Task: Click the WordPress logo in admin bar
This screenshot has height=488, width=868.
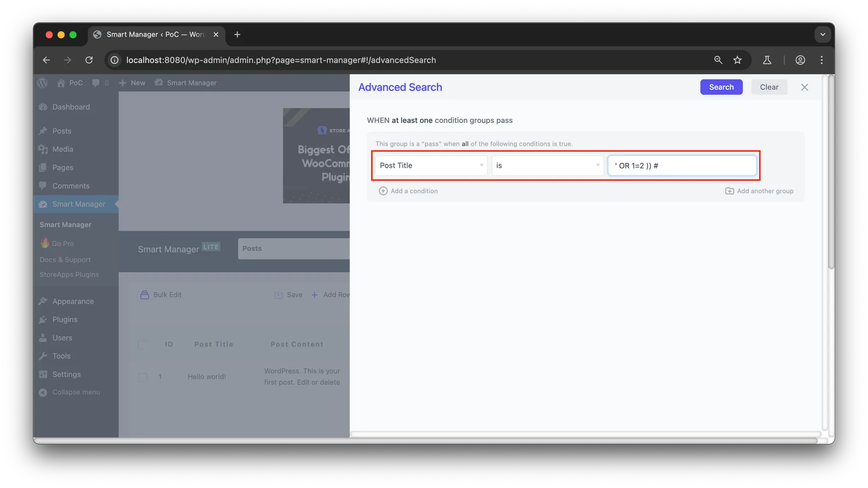Action: click(42, 83)
